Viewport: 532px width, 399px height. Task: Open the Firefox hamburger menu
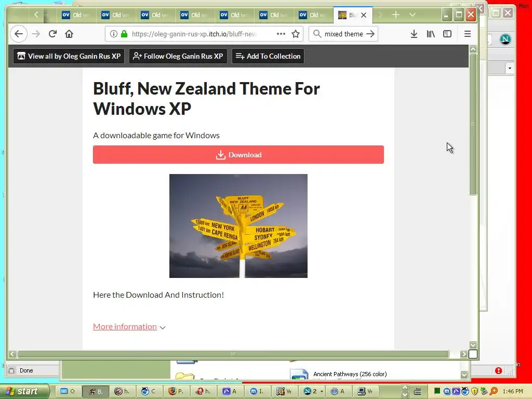coord(468,34)
